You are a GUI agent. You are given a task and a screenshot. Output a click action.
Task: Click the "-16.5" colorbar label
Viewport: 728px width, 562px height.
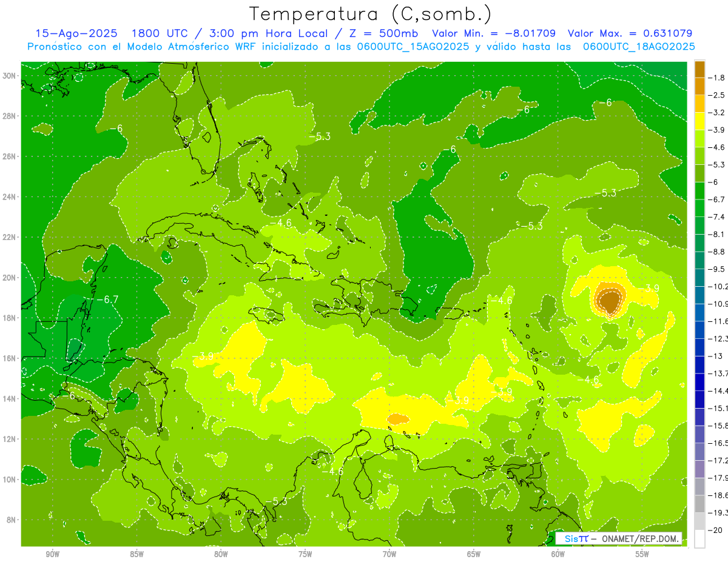718,443
